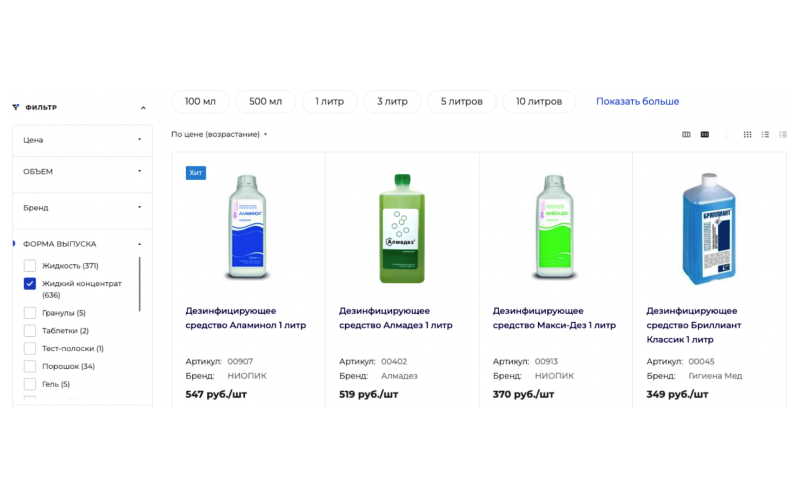Select the 1 литр volume chip

tap(330, 101)
